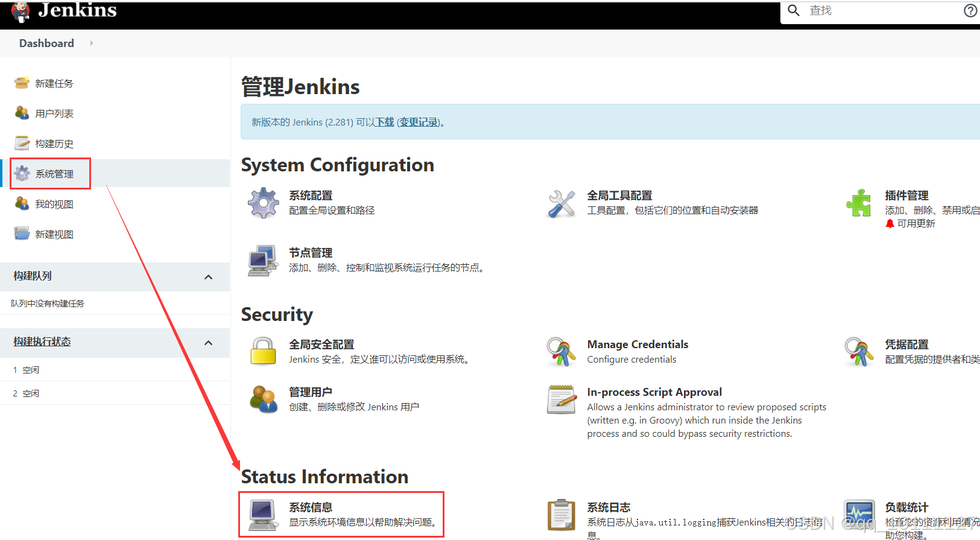Open the 系统配置 link
The width and height of the screenshot is (980, 540).
(311, 195)
